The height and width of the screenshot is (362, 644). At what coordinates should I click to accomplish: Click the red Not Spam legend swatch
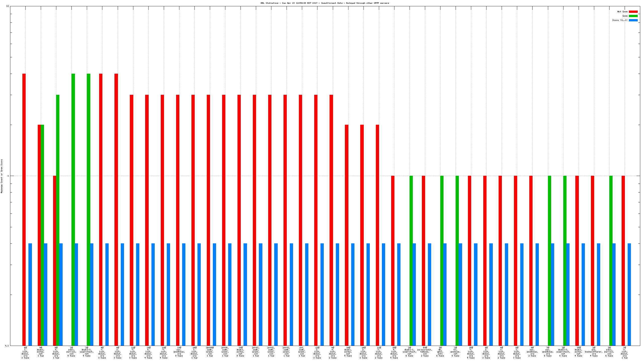633,12
